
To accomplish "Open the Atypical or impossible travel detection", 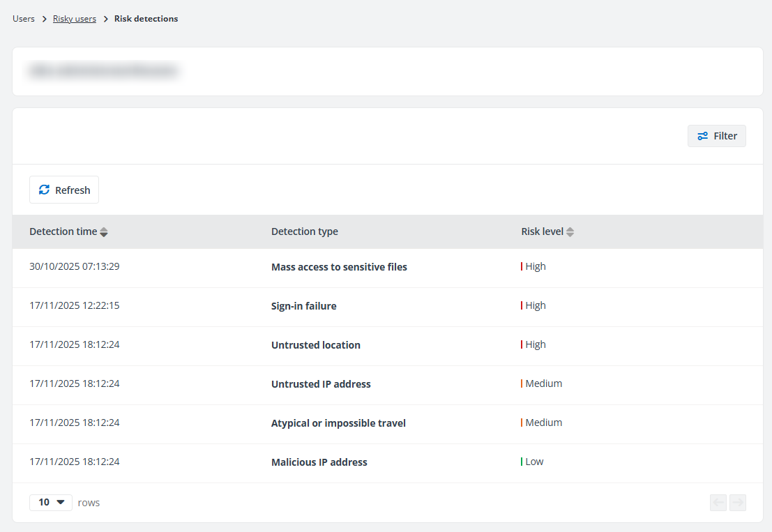I will coord(338,423).
